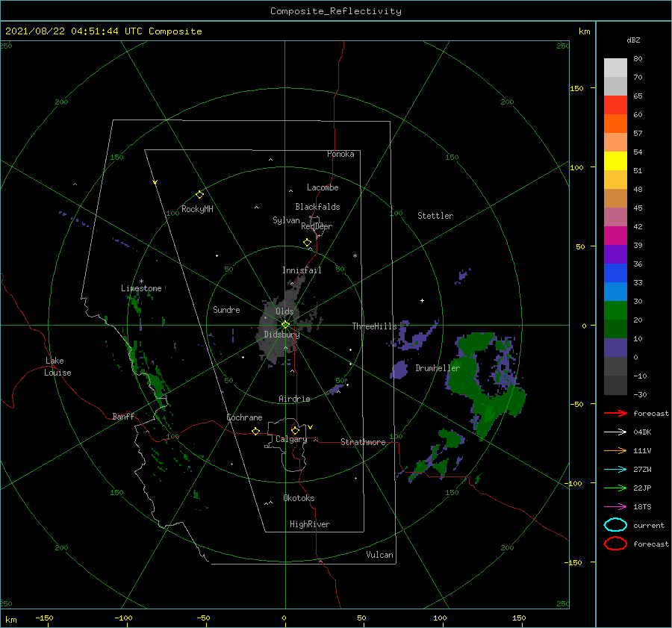
Task: Click the Composite_Reflectivity title
Action: coord(336,11)
